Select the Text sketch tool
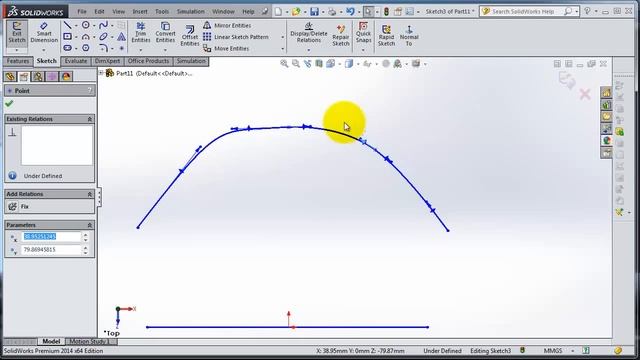 [x=121, y=37]
